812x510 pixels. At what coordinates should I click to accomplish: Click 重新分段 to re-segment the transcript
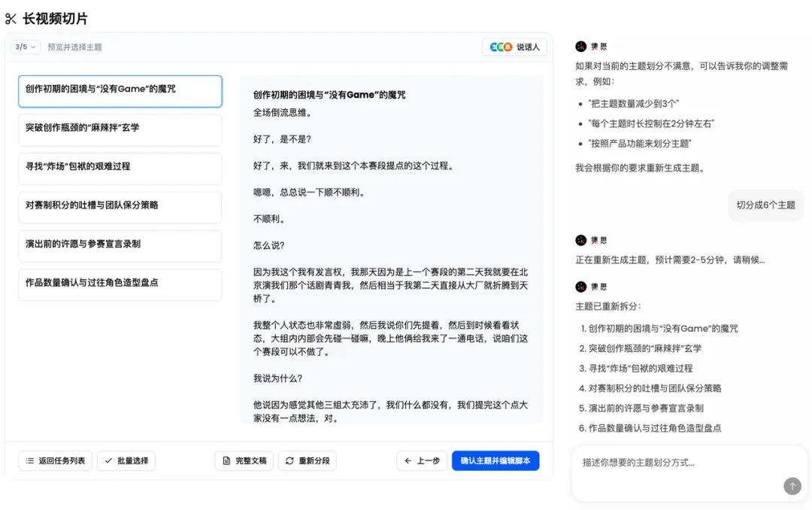(308, 460)
